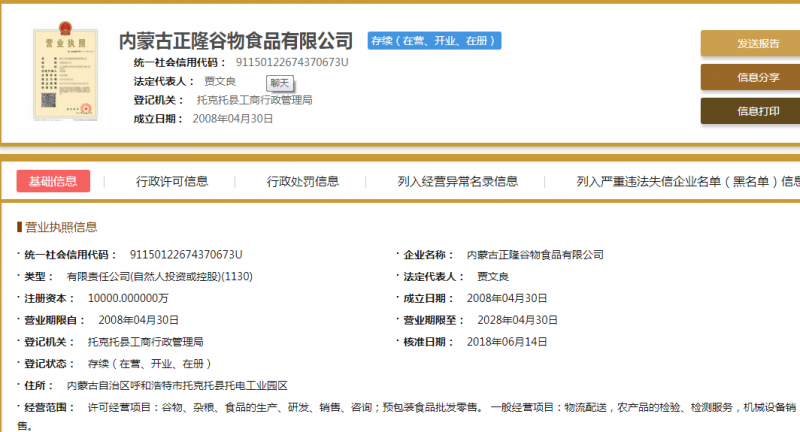Screen dimensions: 800x432
Task: Click header 登记机关 value 托克托县工商行政管理局
Action: pos(255,100)
